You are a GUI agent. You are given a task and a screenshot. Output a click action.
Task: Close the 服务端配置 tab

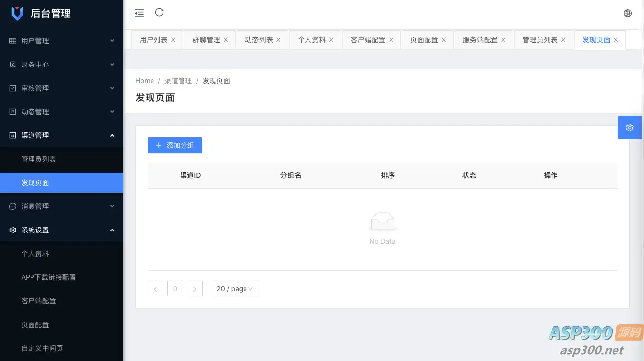tap(503, 40)
